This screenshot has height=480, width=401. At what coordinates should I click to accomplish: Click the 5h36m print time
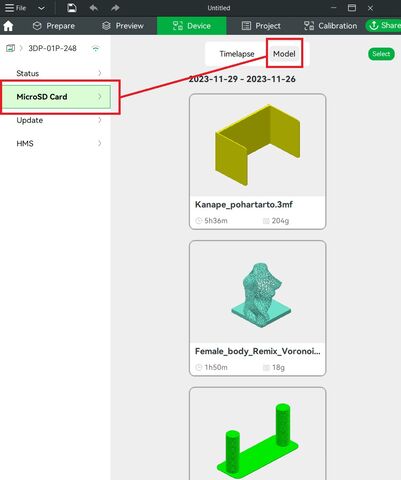click(216, 221)
